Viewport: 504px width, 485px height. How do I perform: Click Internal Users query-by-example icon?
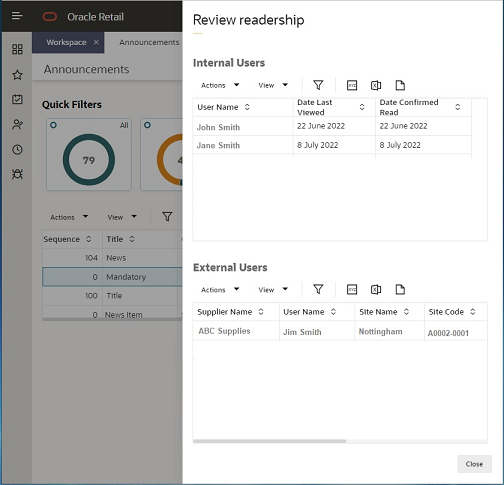coord(352,85)
